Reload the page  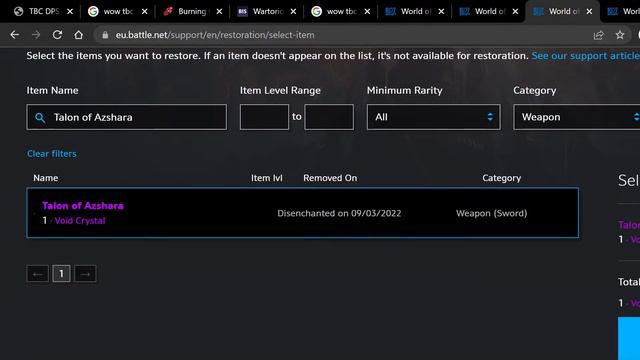click(57, 35)
